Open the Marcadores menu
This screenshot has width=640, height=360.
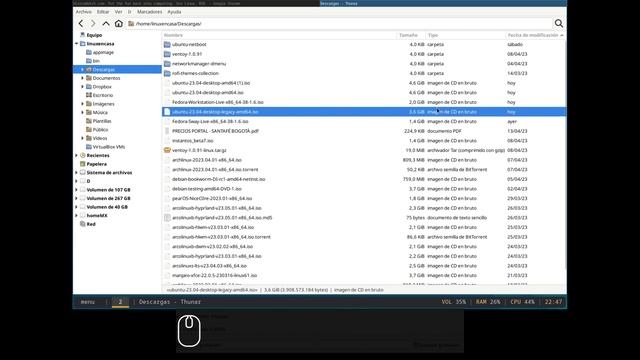149,12
